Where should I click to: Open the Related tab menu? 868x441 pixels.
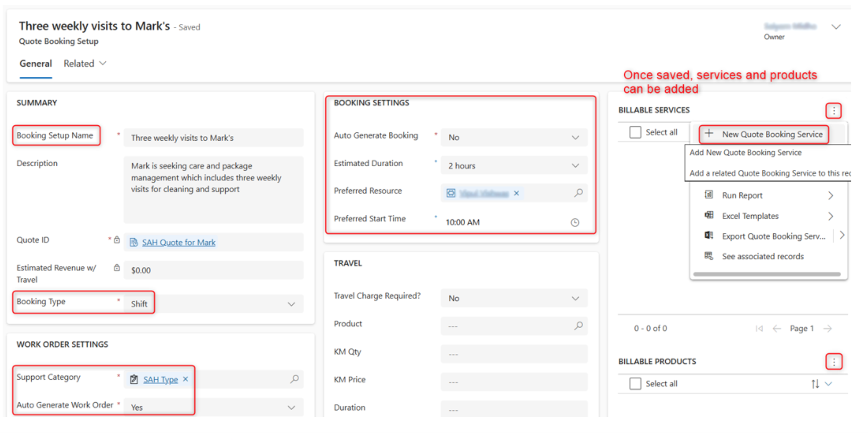pos(85,64)
